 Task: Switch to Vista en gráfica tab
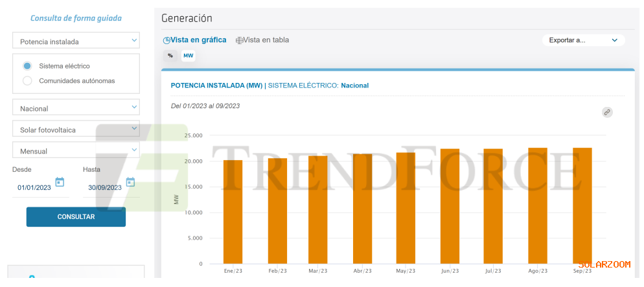pyautogui.click(x=198, y=40)
